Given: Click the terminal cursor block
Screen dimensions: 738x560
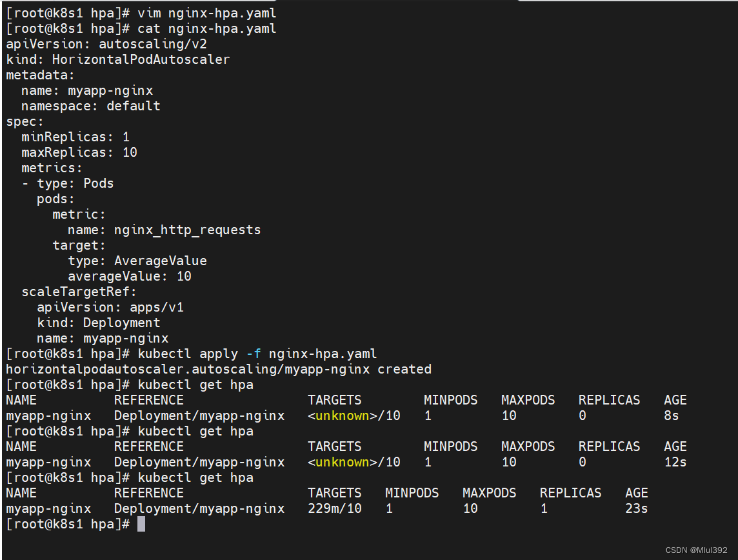Looking at the screenshot, I should 141,524.
